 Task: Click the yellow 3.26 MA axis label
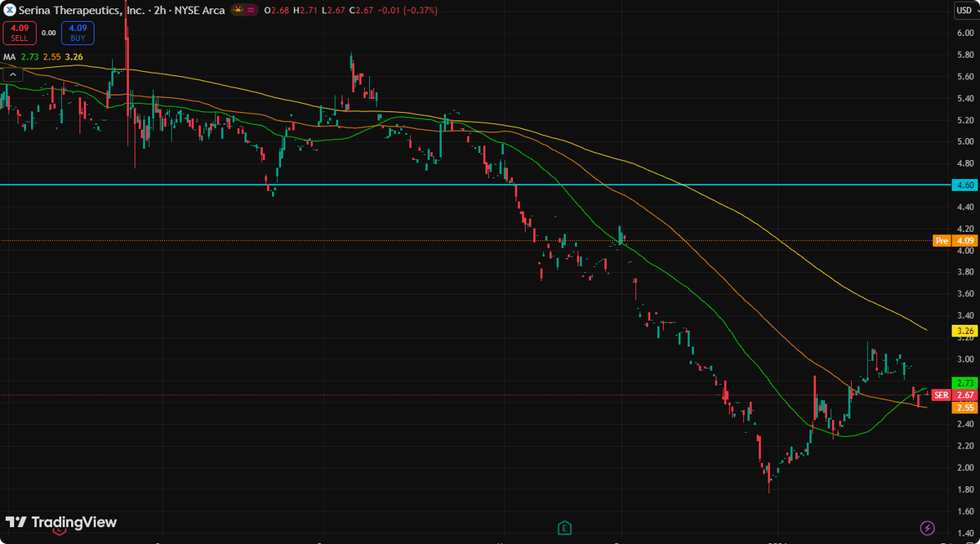tap(964, 331)
